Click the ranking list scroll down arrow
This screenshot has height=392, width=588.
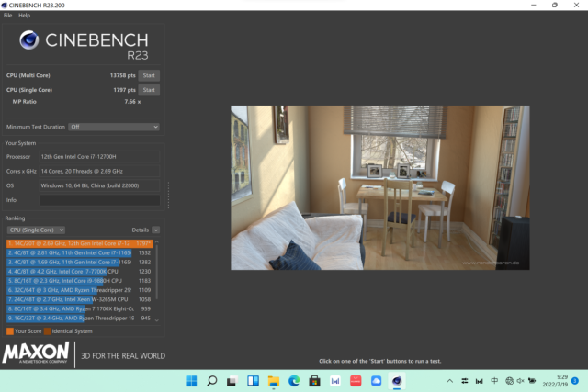[157, 320]
